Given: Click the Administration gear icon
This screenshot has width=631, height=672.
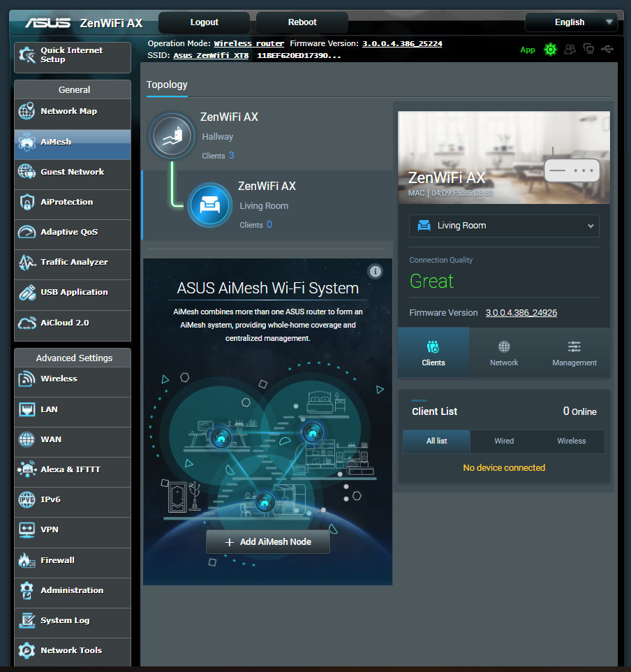Looking at the screenshot, I should (27, 590).
